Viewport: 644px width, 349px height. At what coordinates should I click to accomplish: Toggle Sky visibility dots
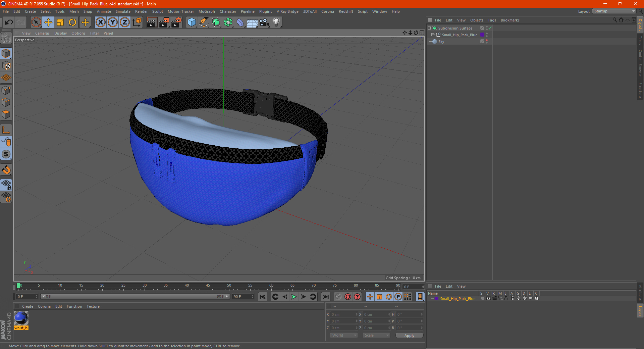(487, 41)
